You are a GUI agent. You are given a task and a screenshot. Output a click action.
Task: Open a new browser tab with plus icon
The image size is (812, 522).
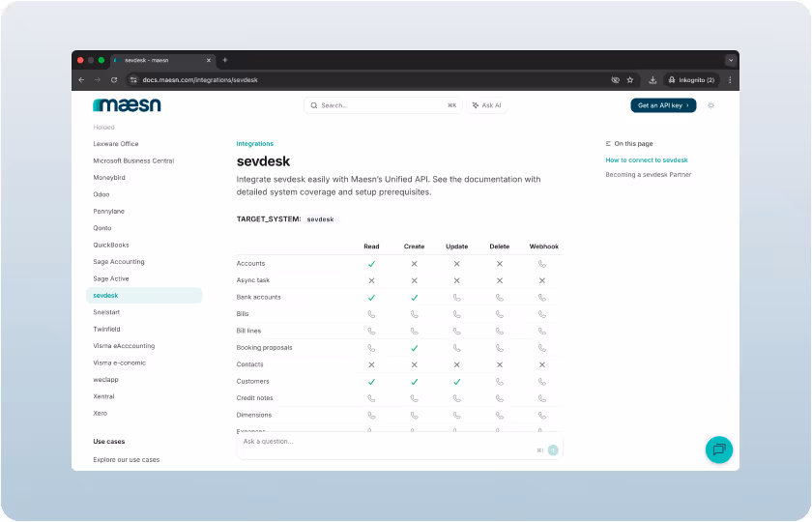[224, 60]
